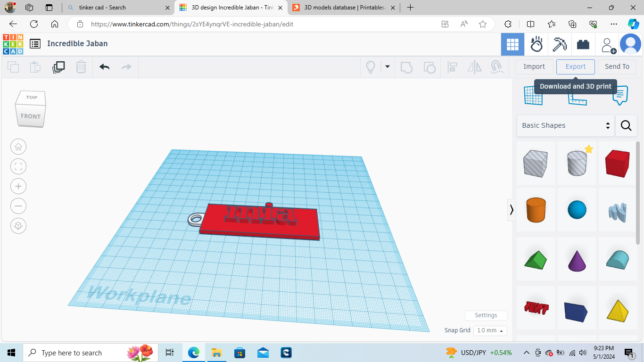Zoom out with the minus icon
Screen dimensions: 644x362
(x=18, y=206)
